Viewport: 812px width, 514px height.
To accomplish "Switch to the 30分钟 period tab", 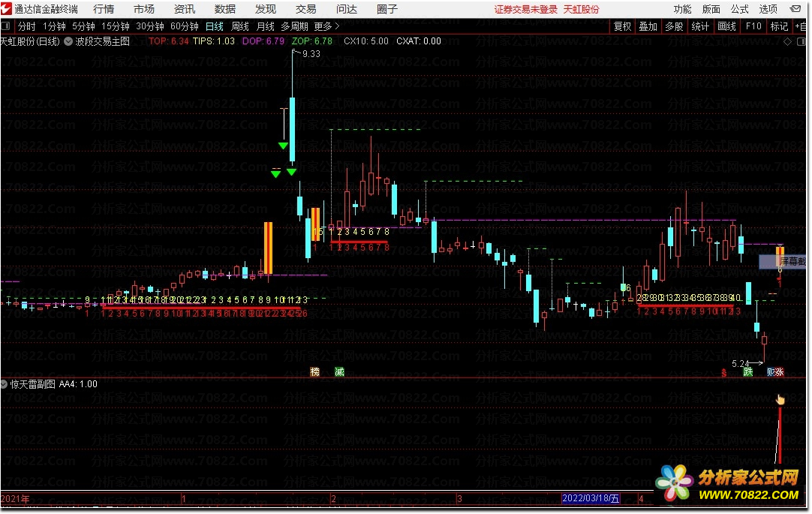I will 149,26.
